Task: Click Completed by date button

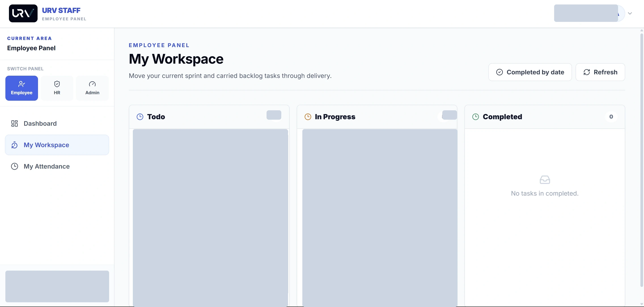Action: (x=530, y=72)
